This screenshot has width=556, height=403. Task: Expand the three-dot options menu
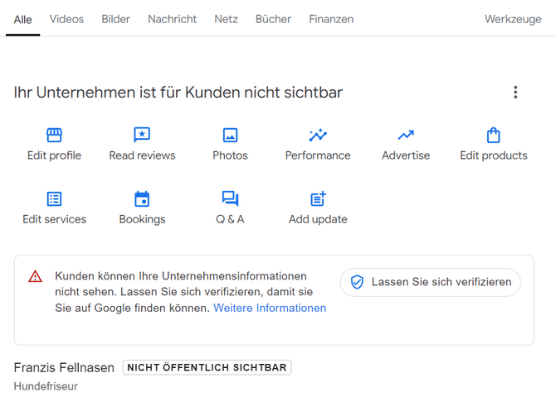pos(516,92)
